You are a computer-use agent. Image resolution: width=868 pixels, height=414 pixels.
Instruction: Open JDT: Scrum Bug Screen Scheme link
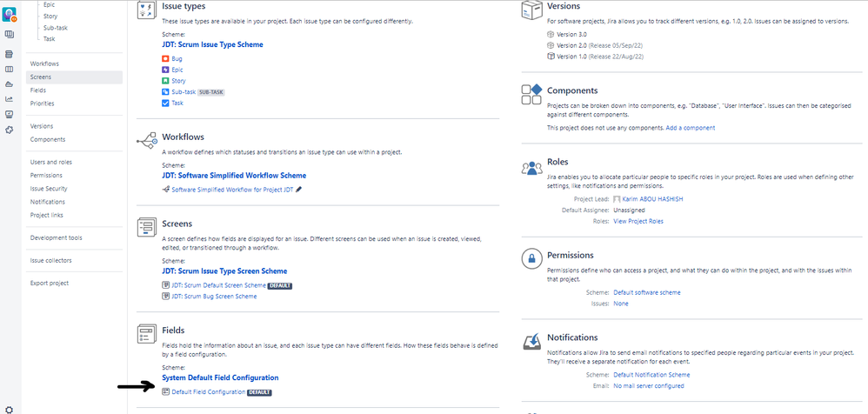pos(214,296)
